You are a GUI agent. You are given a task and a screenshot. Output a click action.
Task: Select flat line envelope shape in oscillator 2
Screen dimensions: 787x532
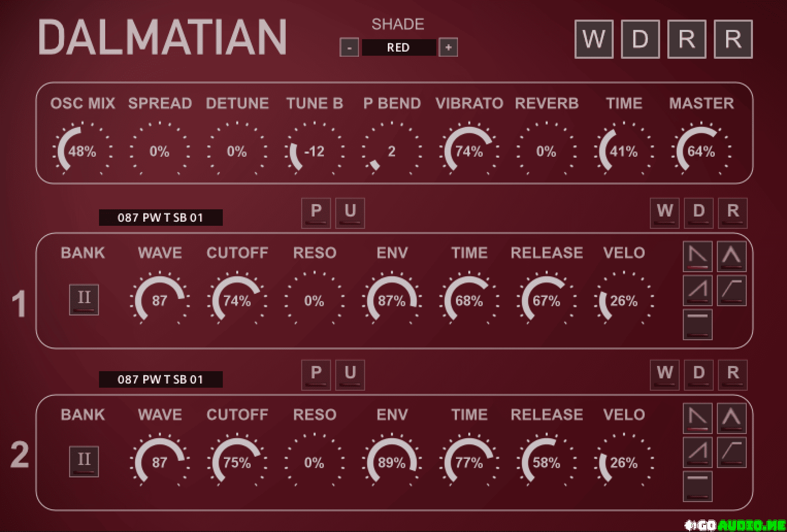[697, 486]
